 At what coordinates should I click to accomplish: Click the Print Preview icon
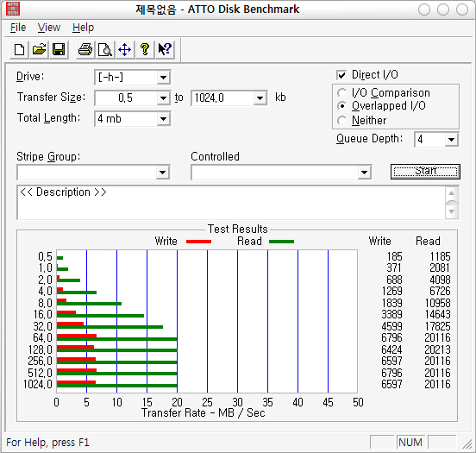[x=105, y=49]
